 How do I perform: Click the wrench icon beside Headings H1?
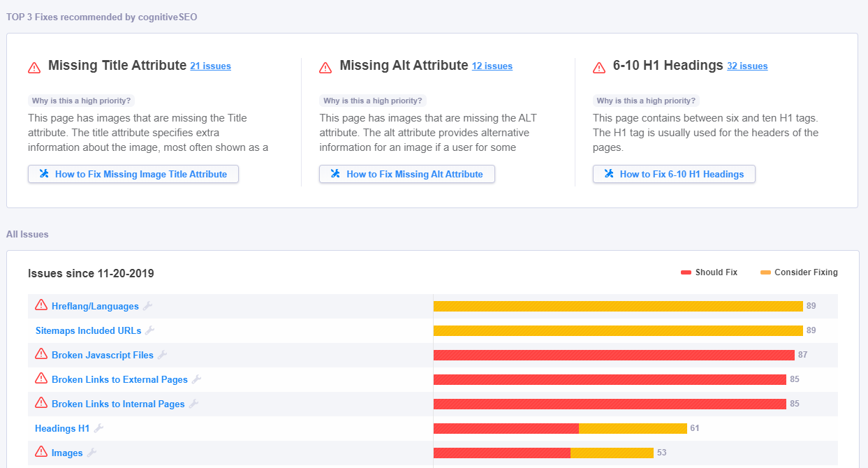coord(98,427)
